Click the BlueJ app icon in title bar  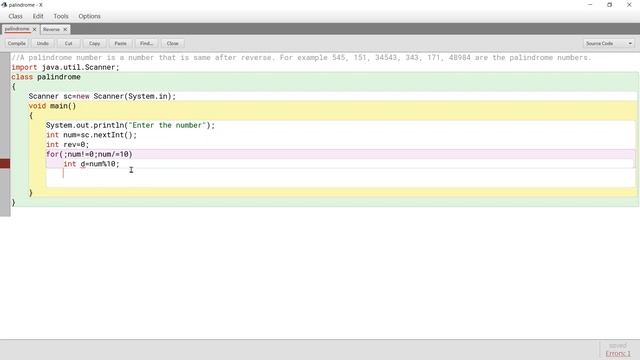coord(4,5)
